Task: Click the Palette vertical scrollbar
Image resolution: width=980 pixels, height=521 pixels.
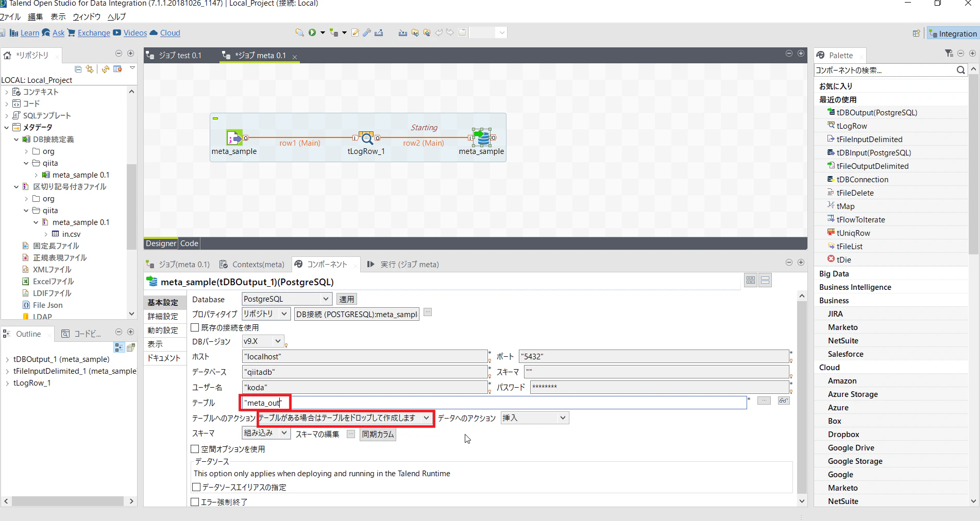Action: (973, 165)
